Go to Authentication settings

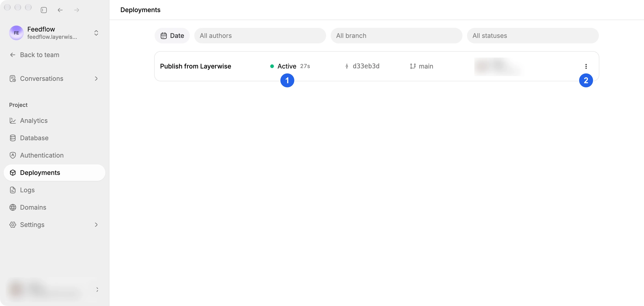pos(54,155)
